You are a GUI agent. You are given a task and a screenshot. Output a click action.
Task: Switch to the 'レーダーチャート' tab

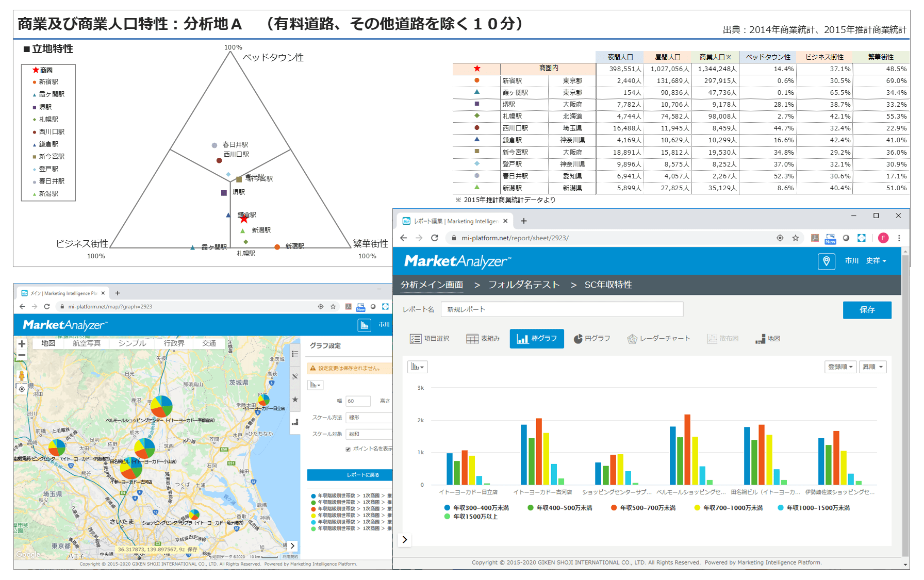pos(658,339)
